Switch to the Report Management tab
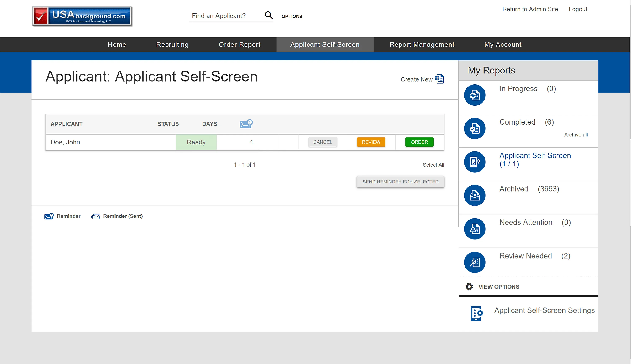The image size is (631, 364). pyautogui.click(x=422, y=44)
